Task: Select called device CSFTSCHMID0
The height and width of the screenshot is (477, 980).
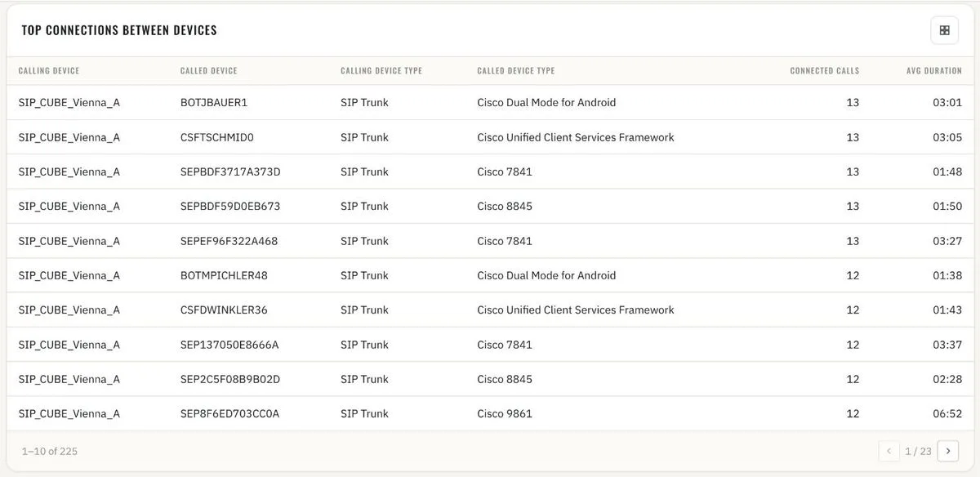Action: (x=217, y=137)
